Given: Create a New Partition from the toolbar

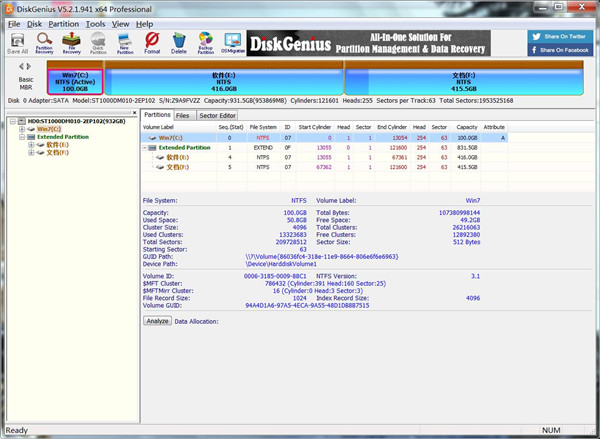Looking at the screenshot, I should pyautogui.click(x=125, y=43).
